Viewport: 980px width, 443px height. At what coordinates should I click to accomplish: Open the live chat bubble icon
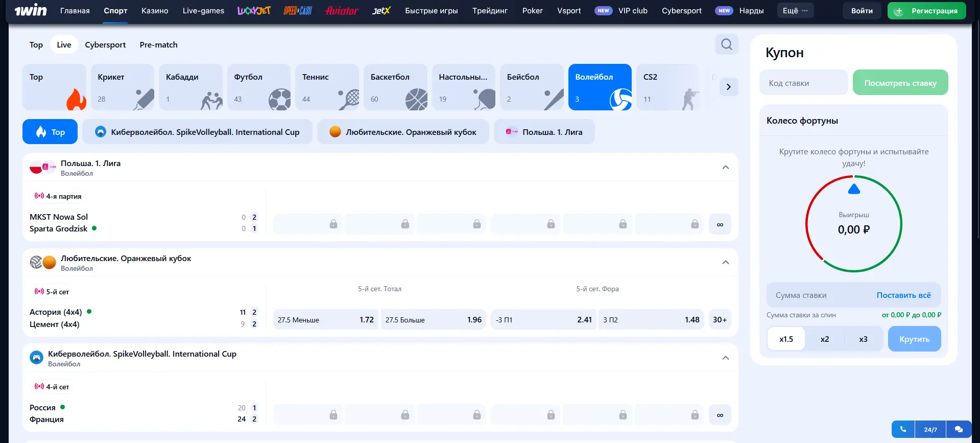pyautogui.click(x=959, y=429)
